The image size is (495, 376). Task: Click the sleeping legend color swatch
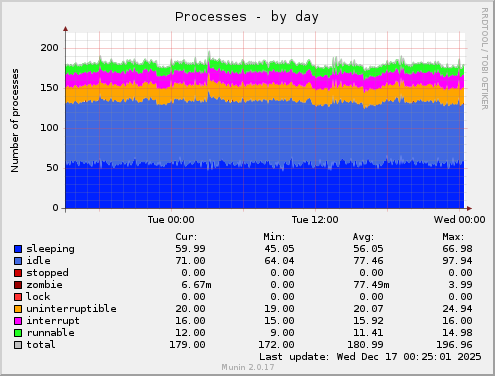pos(18,249)
